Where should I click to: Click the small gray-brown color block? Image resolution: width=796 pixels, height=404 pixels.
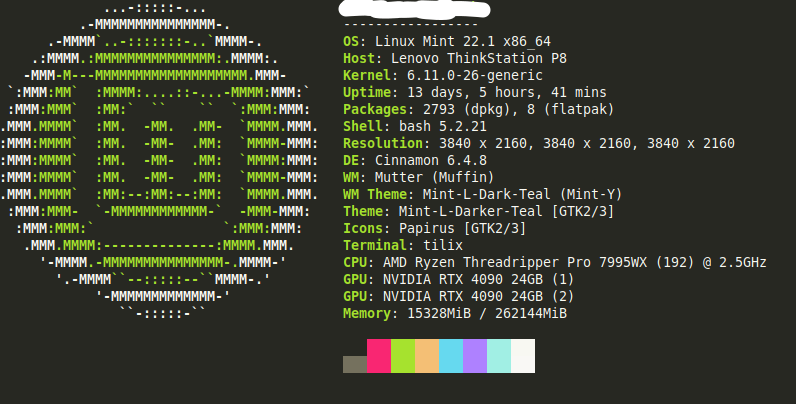355,364
